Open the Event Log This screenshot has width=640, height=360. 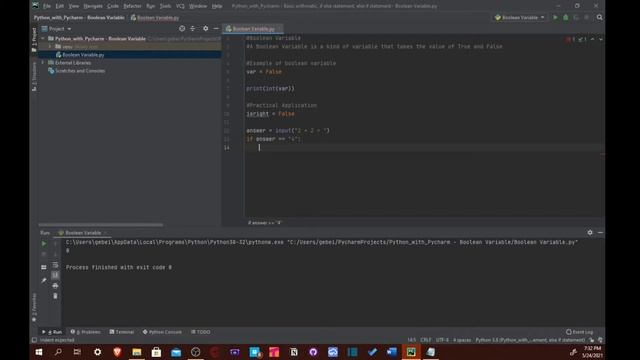pos(580,332)
